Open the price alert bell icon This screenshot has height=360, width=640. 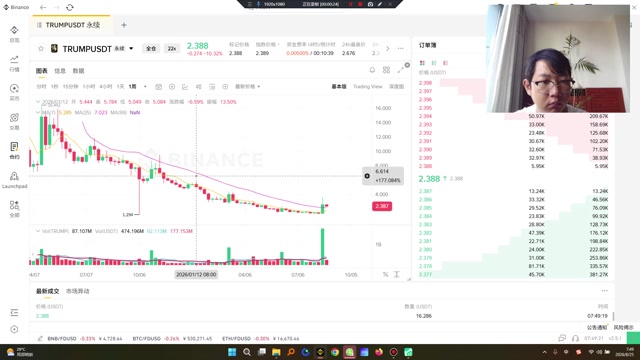pos(372,70)
